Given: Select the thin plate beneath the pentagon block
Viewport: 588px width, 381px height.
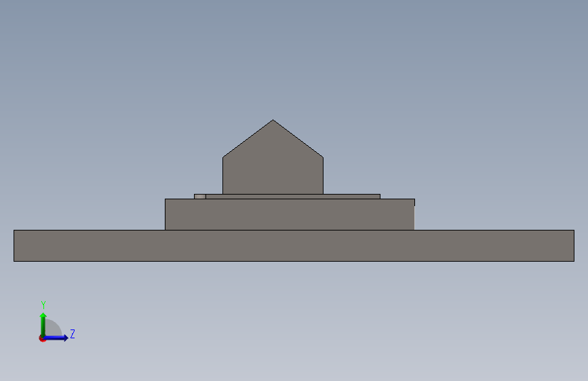Looking at the screenshot, I should [x=293, y=197].
